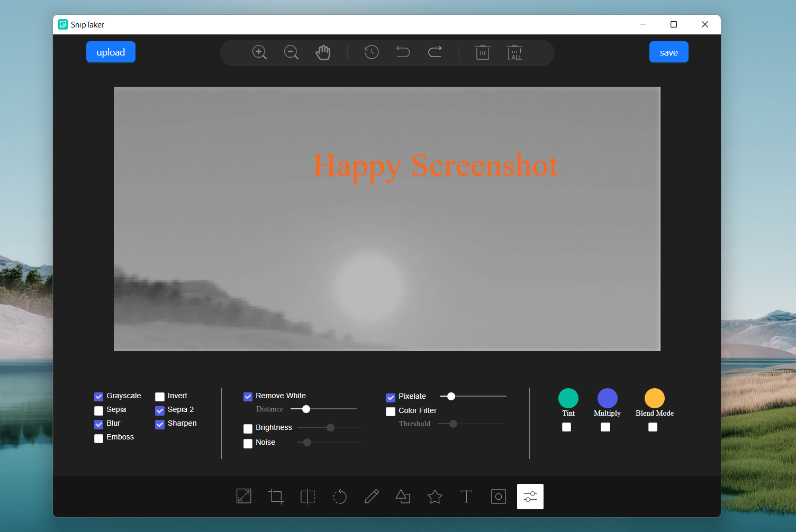Select the crop tool
Screen dimensions: 796x532
(x=276, y=496)
